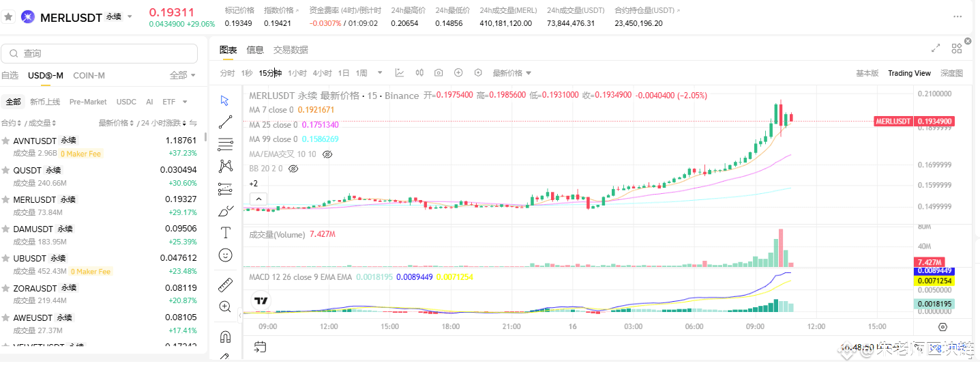This screenshot has width=980, height=368.
Task: Click the TradingView logo on chart
Action: pyautogui.click(x=260, y=300)
